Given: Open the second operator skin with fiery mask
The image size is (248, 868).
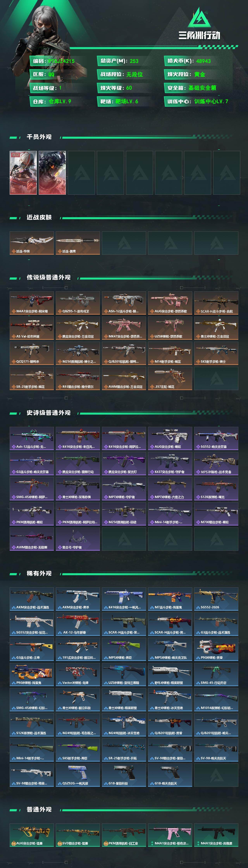Looking at the screenshot, I should pyautogui.click(x=52, y=173).
